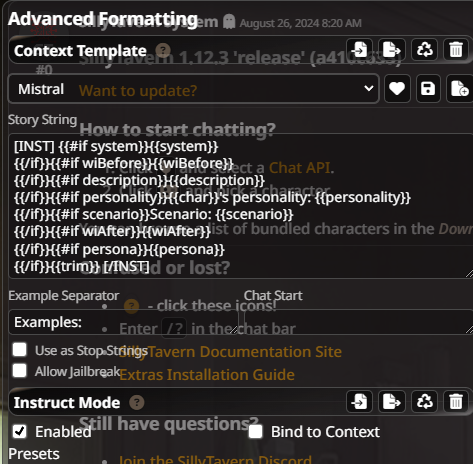Save context template as a new file
This screenshot has width=473, height=464.
459,89
